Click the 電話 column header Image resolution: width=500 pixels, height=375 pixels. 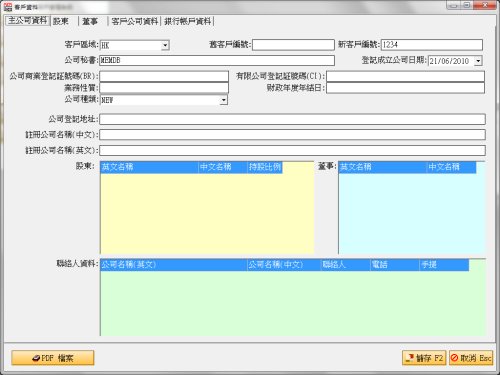pyautogui.click(x=395, y=265)
